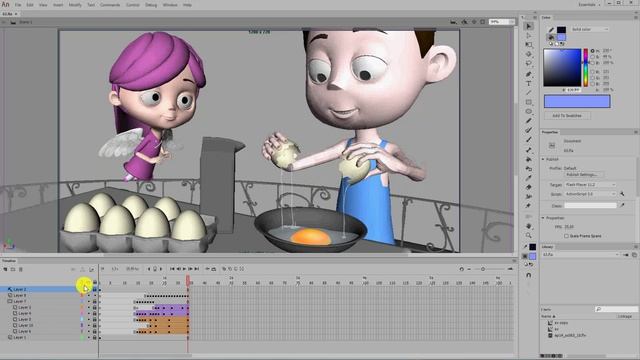The image size is (640, 360).
Task: Select the Zoom magnifier tool
Action: coord(529,236)
